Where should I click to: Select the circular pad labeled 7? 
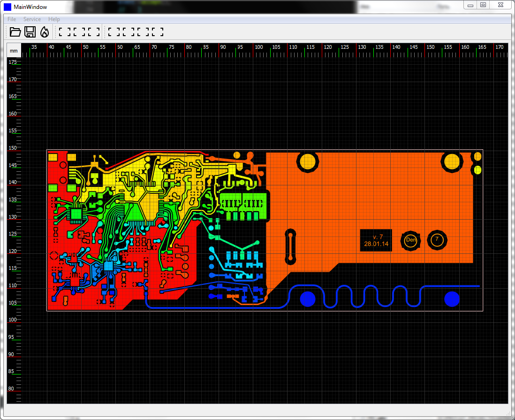point(437,240)
